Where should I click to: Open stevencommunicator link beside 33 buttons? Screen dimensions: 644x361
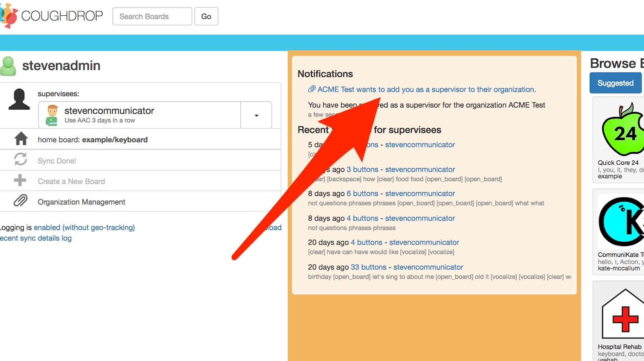(428, 267)
